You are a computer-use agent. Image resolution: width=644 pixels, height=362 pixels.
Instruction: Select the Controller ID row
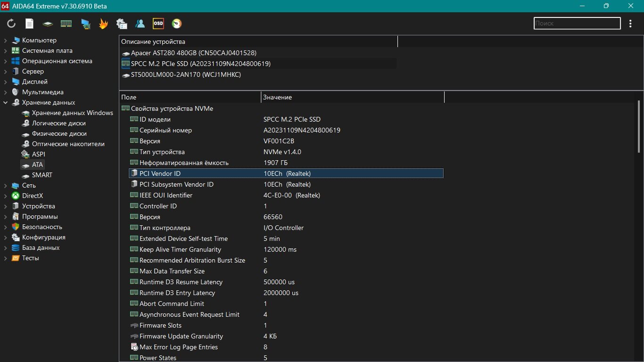(286, 206)
